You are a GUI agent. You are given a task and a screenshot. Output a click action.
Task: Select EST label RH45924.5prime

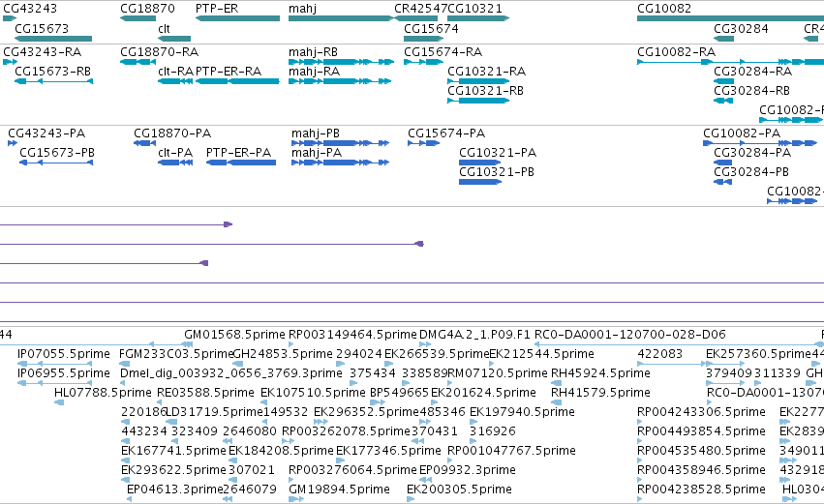(x=600, y=373)
